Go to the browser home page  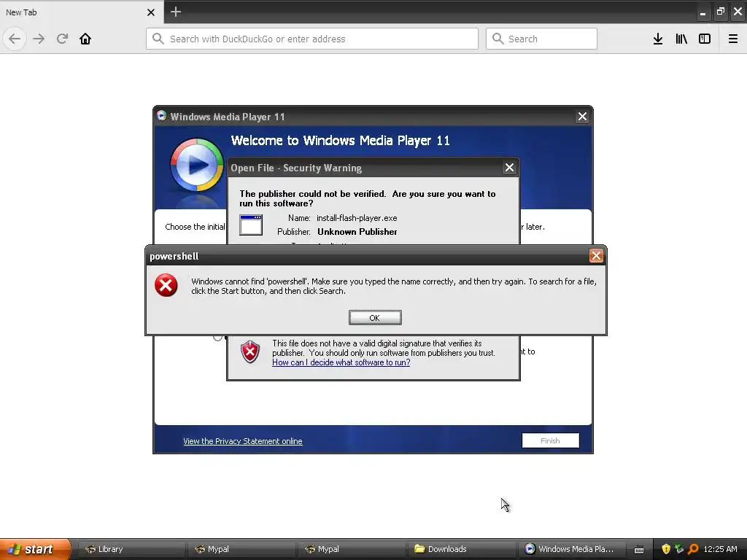85,39
